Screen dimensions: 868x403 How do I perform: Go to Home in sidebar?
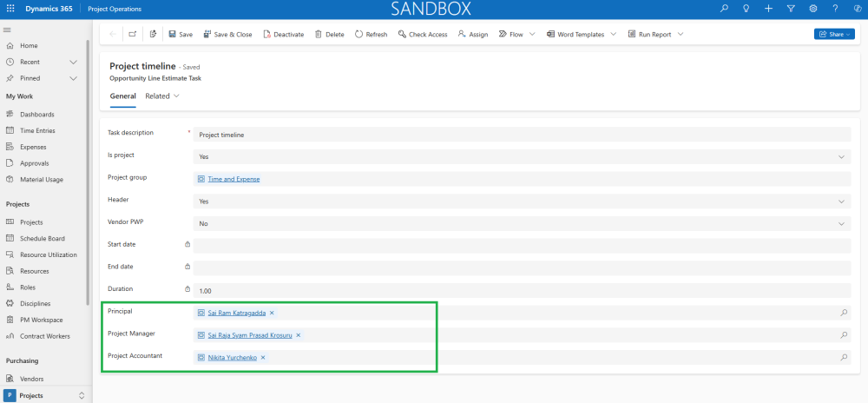[29, 46]
